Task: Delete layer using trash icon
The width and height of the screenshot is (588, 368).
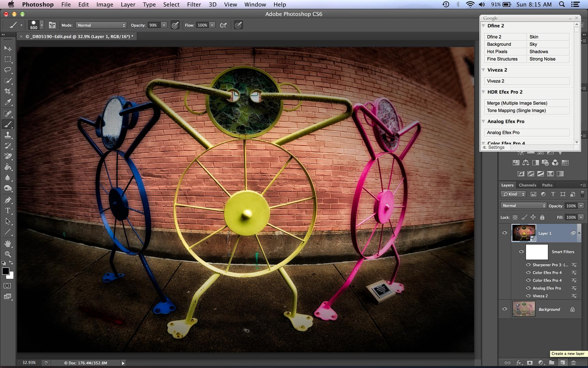Action: 573,363
